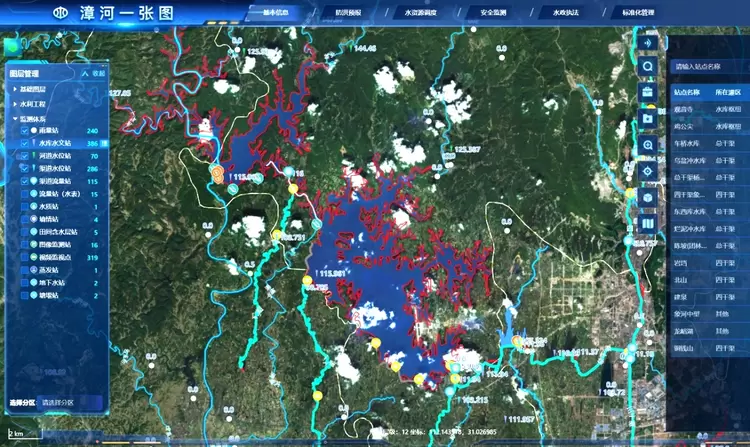
Task: Open the split-screen map compare icon
Action: coord(648,222)
